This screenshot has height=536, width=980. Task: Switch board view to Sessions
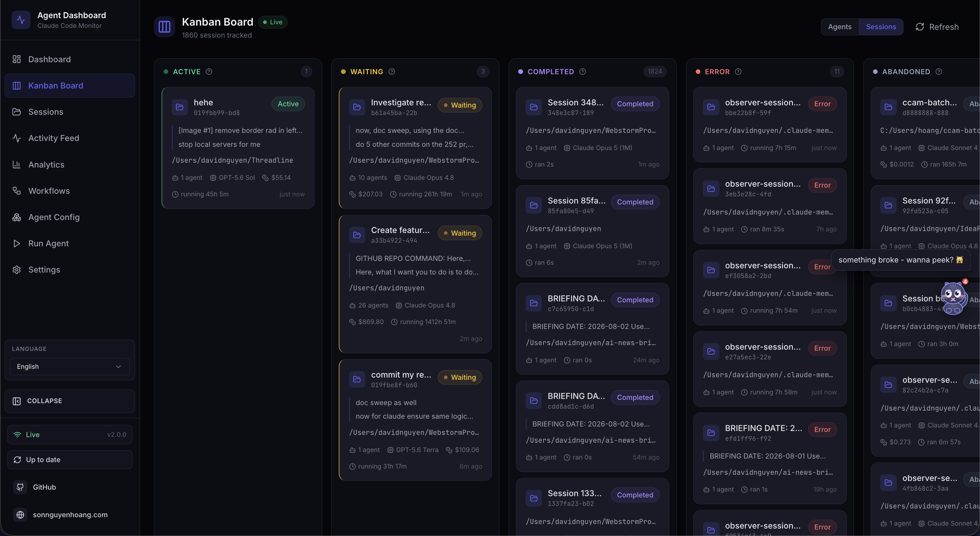pos(881,27)
